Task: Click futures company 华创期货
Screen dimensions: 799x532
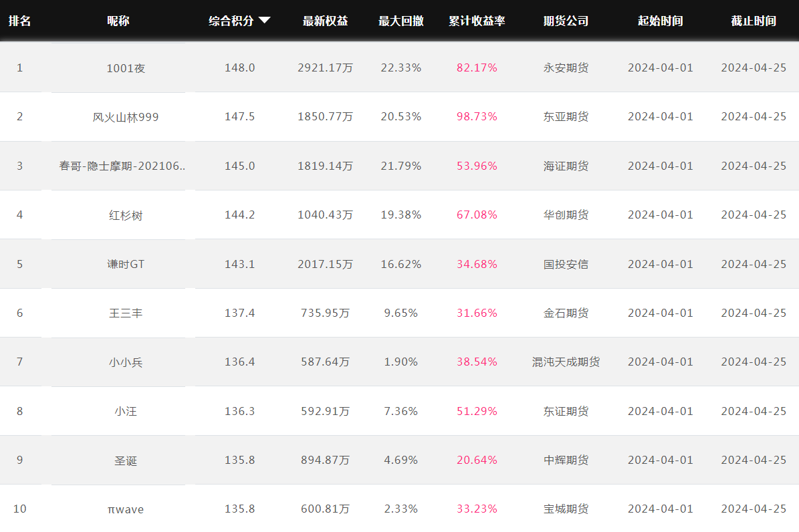Action: (x=566, y=215)
